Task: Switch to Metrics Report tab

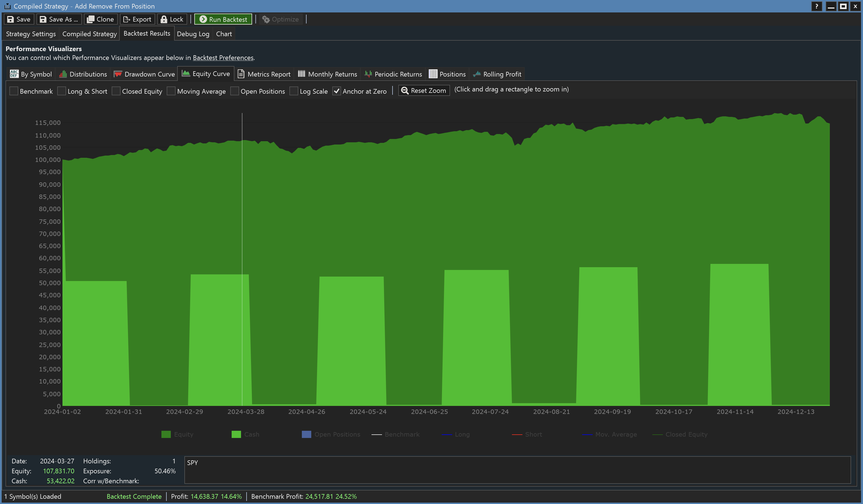Action: (264, 74)
